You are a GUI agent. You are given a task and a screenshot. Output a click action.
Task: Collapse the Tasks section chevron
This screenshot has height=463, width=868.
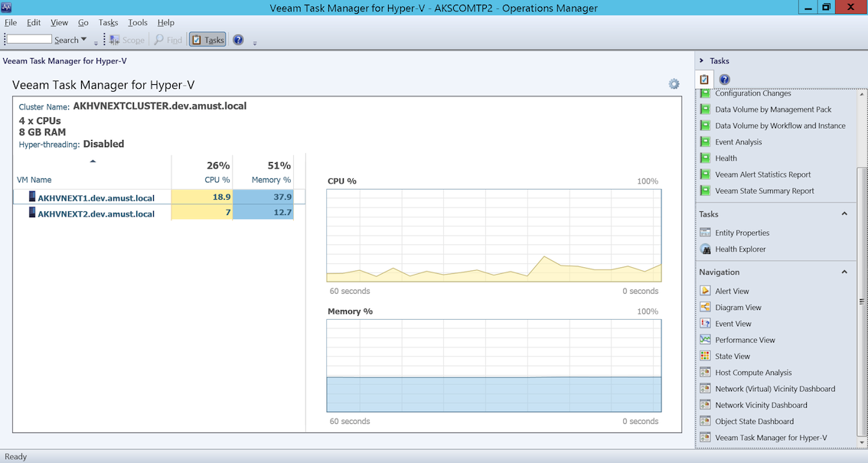pyautogui.click(x=844, y=214)
